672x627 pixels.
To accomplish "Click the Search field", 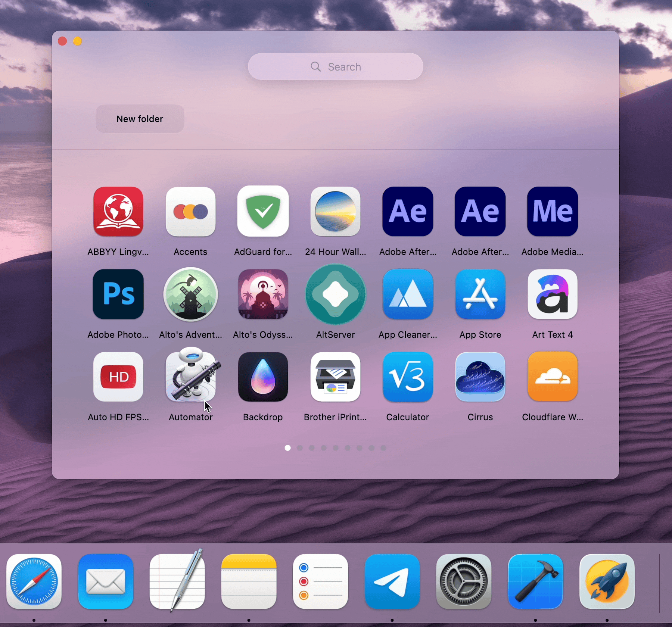I will (x=335, y=66).
